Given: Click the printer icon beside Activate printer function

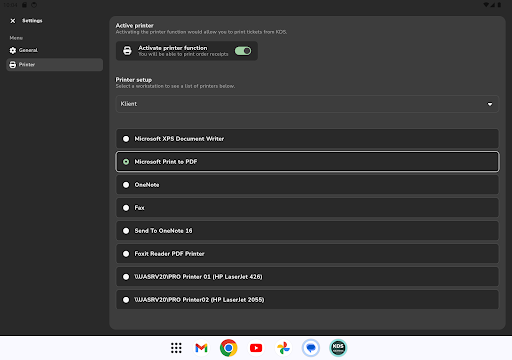Looking at the screenshot, I should click(x=127, y=51).
